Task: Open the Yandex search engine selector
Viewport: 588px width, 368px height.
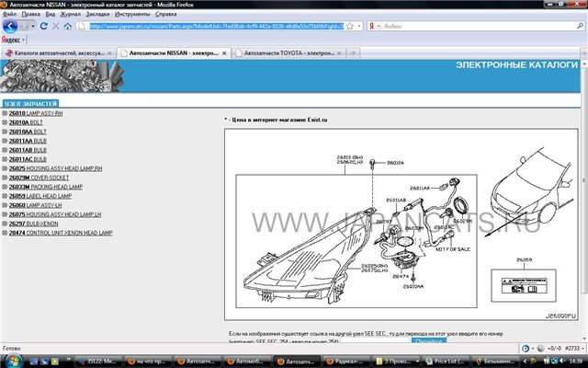Action: [x=375, y=27]
